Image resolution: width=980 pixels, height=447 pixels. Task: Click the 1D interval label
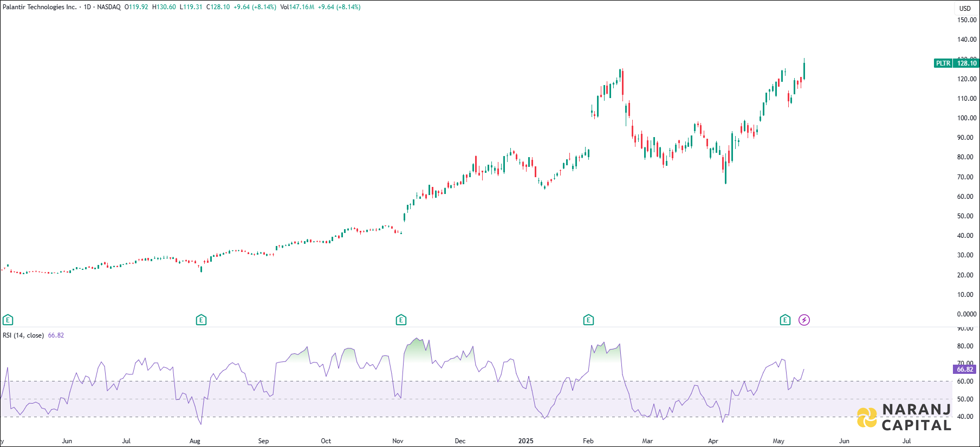point(87,7)
